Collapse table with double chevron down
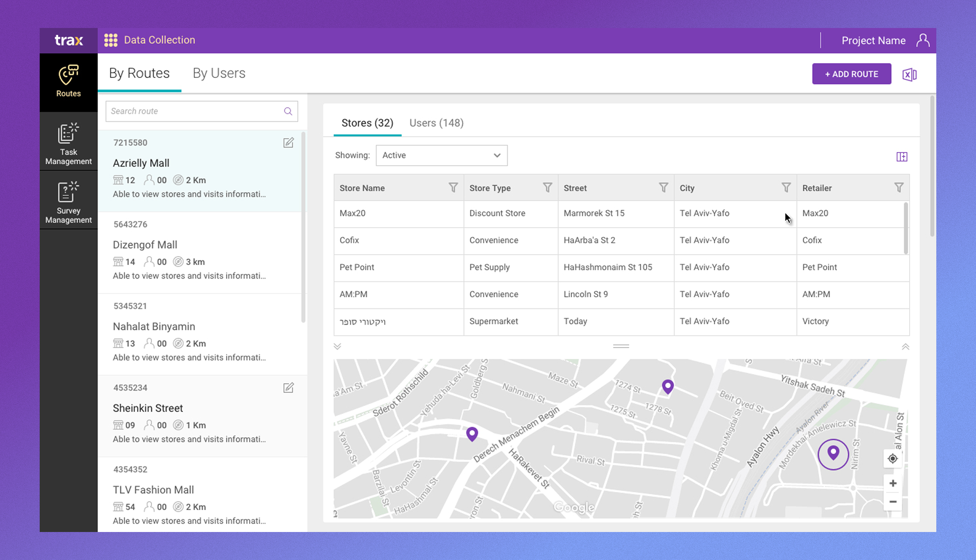The width and height of the screenshot is (976, 560). click(338, 346)
